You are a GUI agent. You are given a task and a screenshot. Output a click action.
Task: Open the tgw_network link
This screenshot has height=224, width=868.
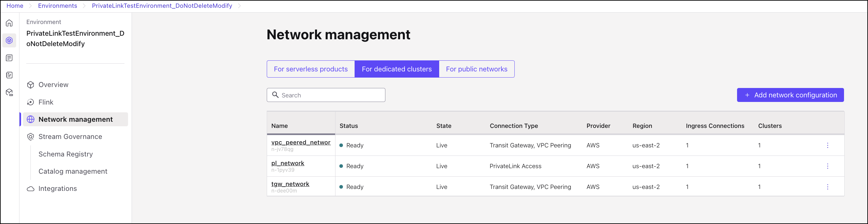pyautogui.click(x=290, y=184)
